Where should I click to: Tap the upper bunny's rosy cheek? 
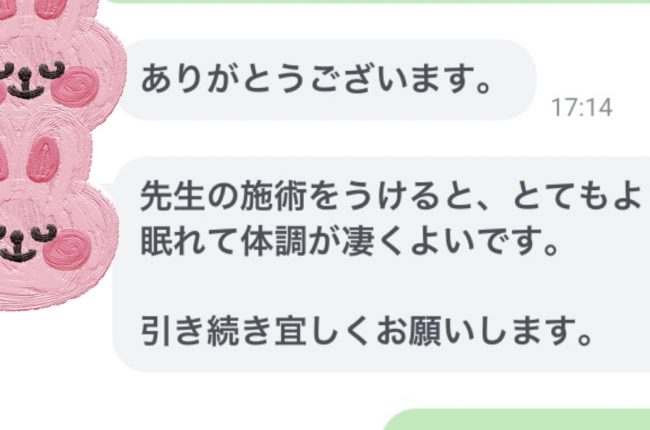[76, 87]
